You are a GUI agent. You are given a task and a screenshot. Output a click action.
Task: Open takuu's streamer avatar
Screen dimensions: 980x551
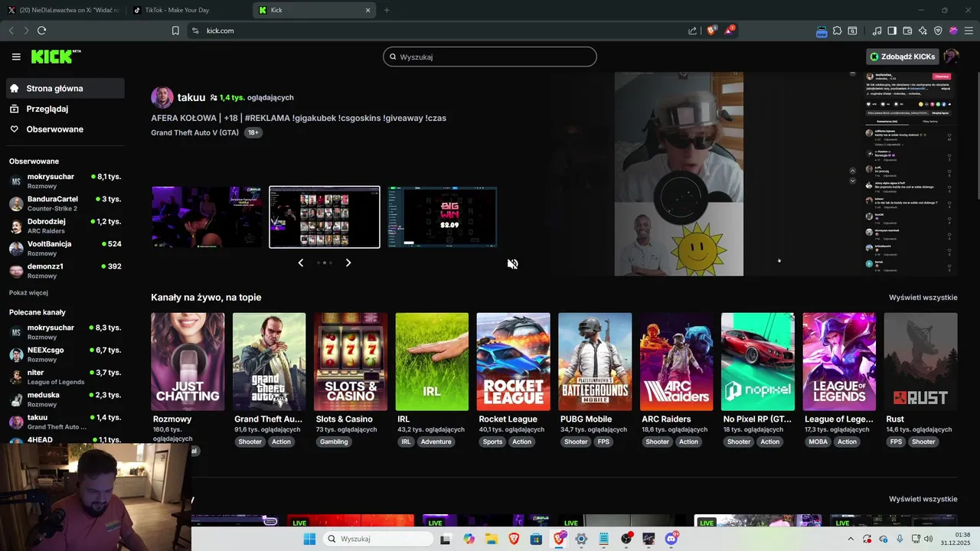[x=162, y=97]
